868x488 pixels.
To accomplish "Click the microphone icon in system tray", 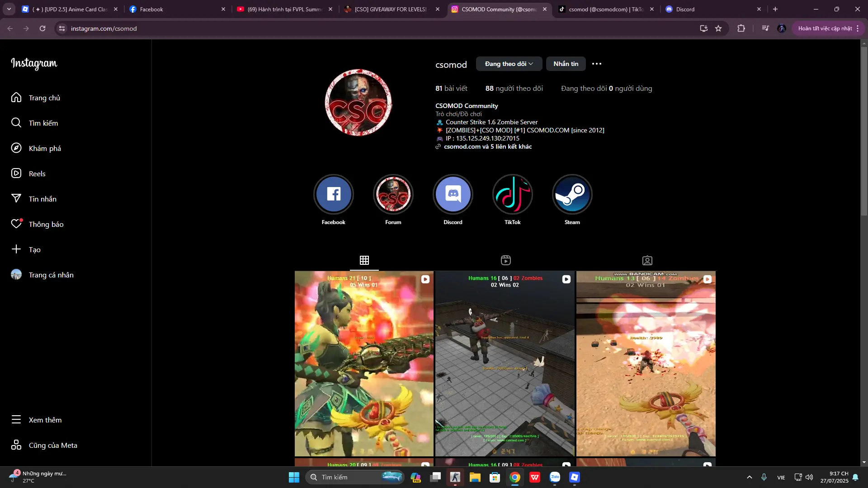I will point(764,477).
